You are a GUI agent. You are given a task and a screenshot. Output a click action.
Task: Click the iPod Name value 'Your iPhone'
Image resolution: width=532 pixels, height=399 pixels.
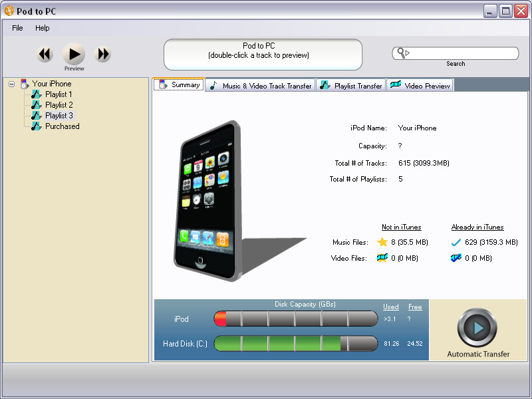point(417,128)
